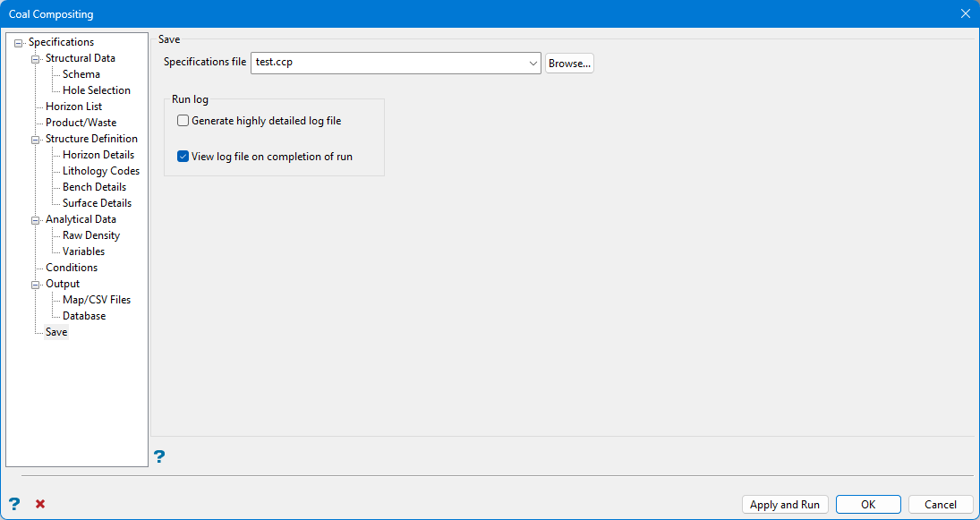Click inside the Specifications file text field
This screenshot has width=980, height=520.
[389, 64]
